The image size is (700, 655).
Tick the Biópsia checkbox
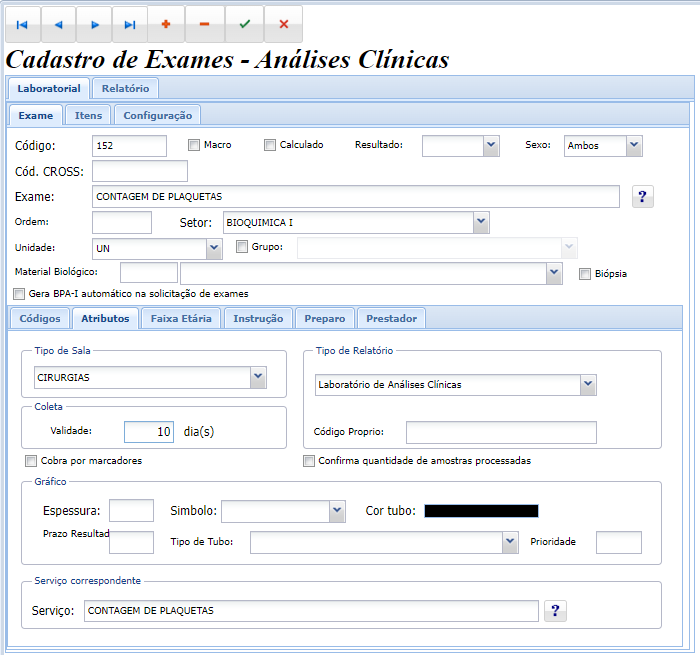click(x=585, y=274)
